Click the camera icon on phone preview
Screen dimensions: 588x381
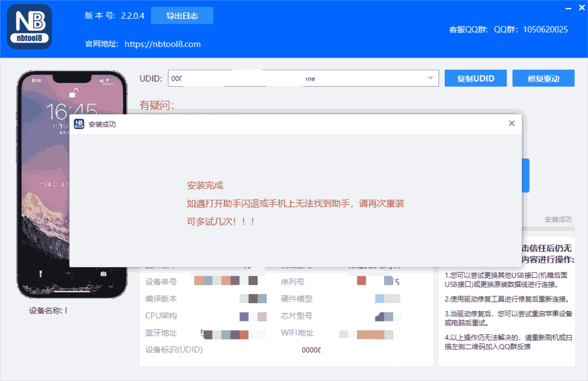pos(103,273)
